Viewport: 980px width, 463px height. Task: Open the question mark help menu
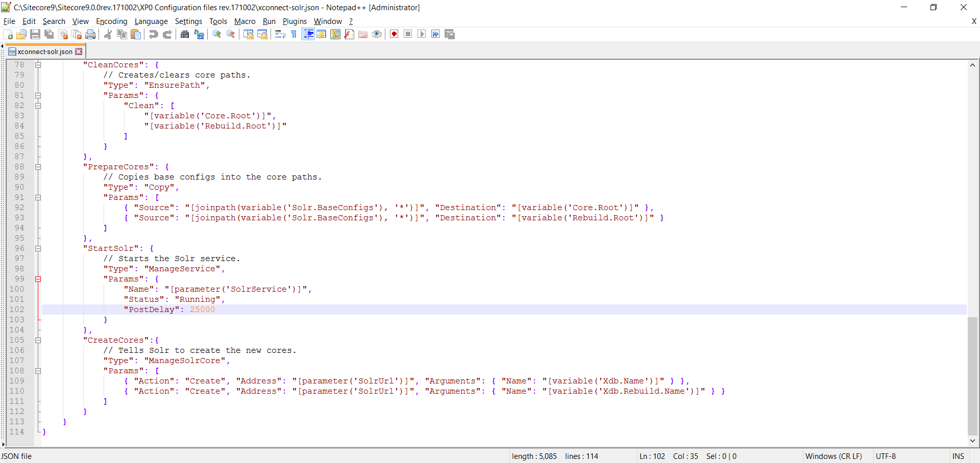[351, 21]
